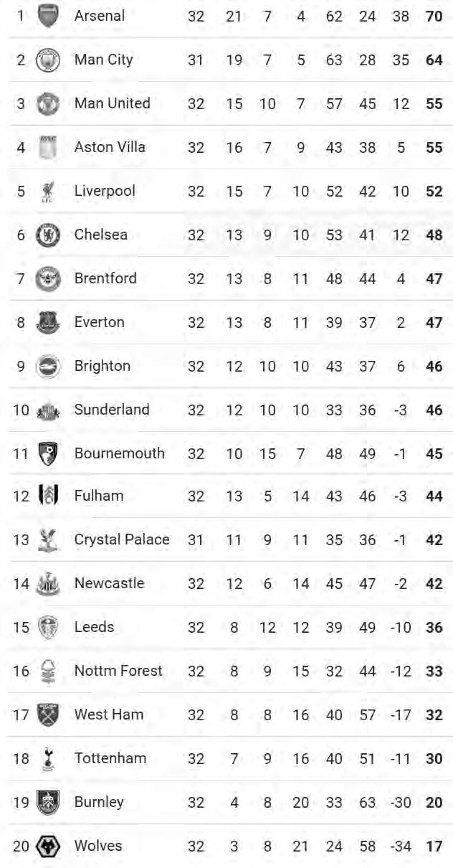Click the Nottm Forest team name
The height and width of the screenshot is (868, 453).
(x=118, y=671)
